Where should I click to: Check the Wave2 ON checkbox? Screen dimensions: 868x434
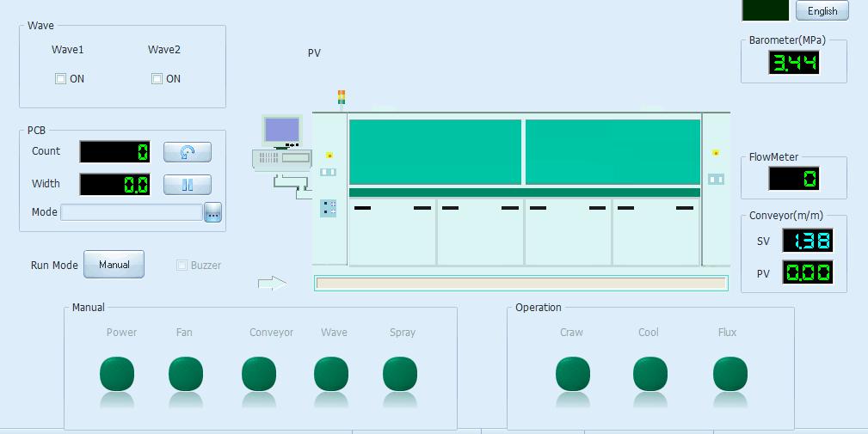click(157, 79)
